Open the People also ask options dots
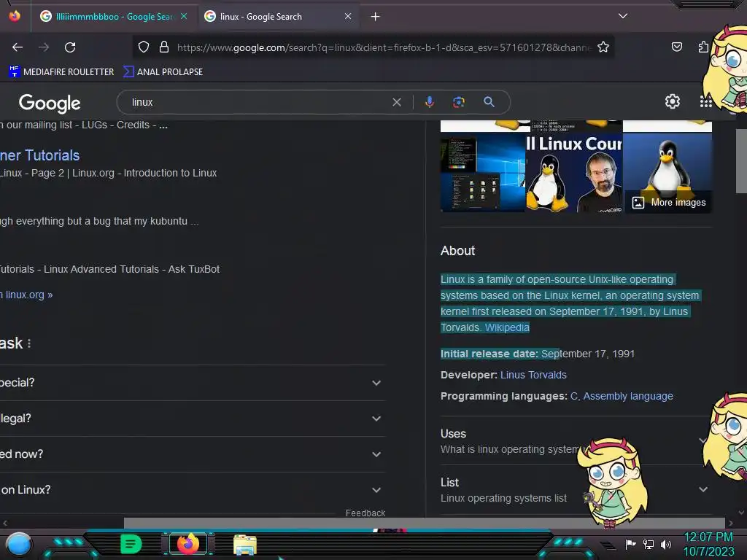This screenshot has width=747, height=560. tap(29, 343)
